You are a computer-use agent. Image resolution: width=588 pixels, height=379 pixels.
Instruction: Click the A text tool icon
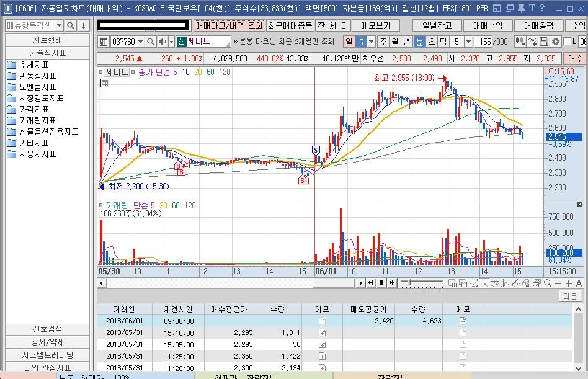click(x=579, y=283)
